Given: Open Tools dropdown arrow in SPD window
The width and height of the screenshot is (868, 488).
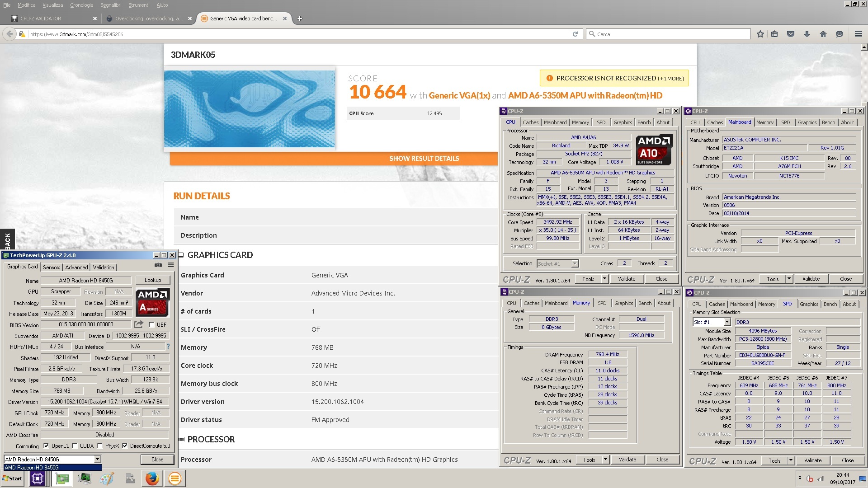Looking at the screenshot, I should pos(791,460).
